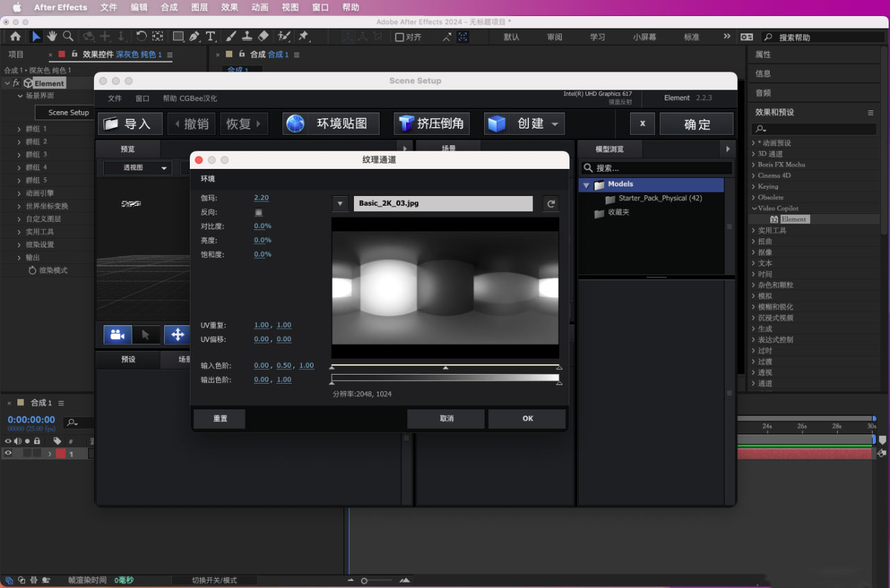Viewport: 890px width, 588px height.
Task: Toggle lock on 效果控件 panel tab
Action: point(73,54)
